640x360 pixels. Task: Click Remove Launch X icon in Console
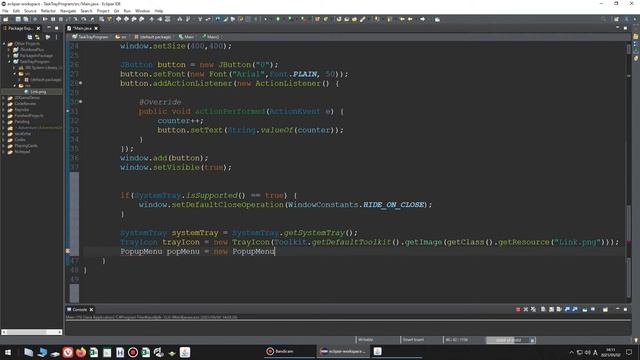(x=526, y=309)
